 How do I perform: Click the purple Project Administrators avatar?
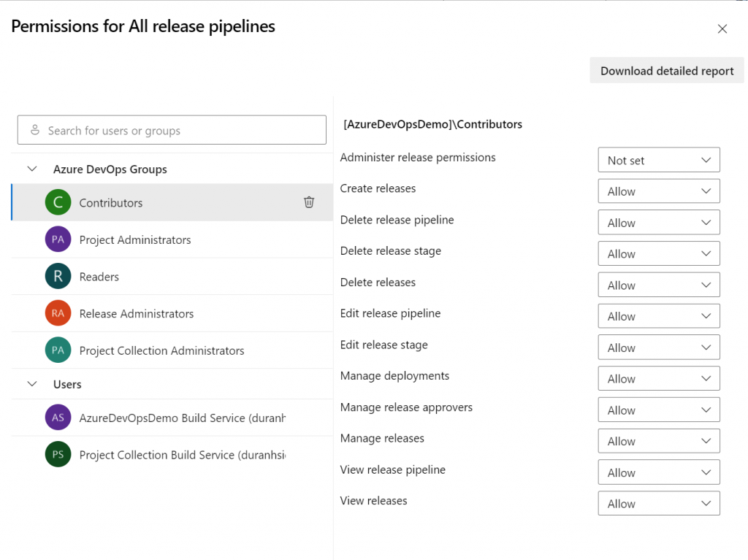(x=58, y=239)
